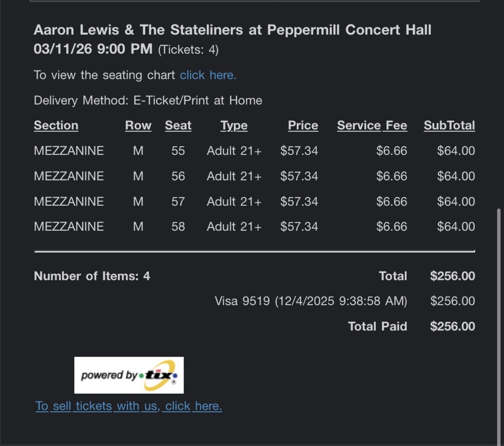This screenshot has height=446, width=504.
Task: Click the "Number of Items: 4" text
Action: click(92, 276)
